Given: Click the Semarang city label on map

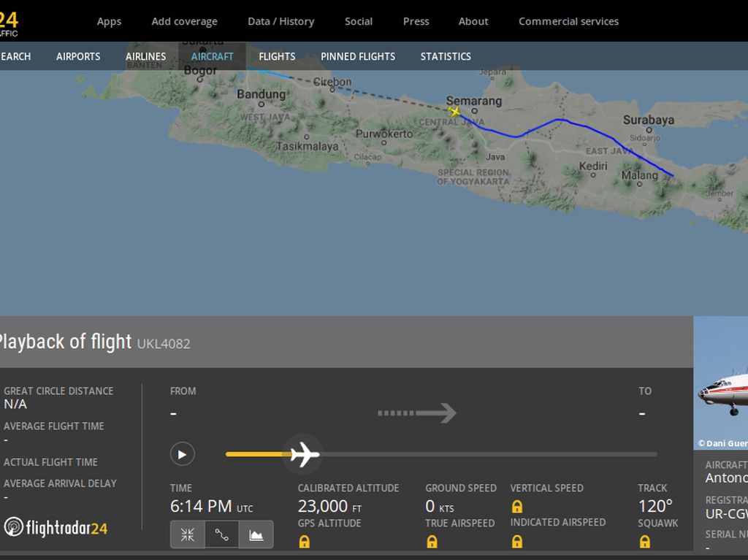Looking at the screenshot, I should pos(473,101).
